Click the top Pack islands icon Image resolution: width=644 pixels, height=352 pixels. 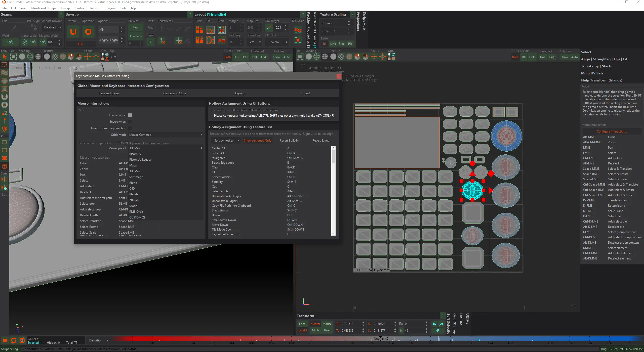(x=199, y=30)
